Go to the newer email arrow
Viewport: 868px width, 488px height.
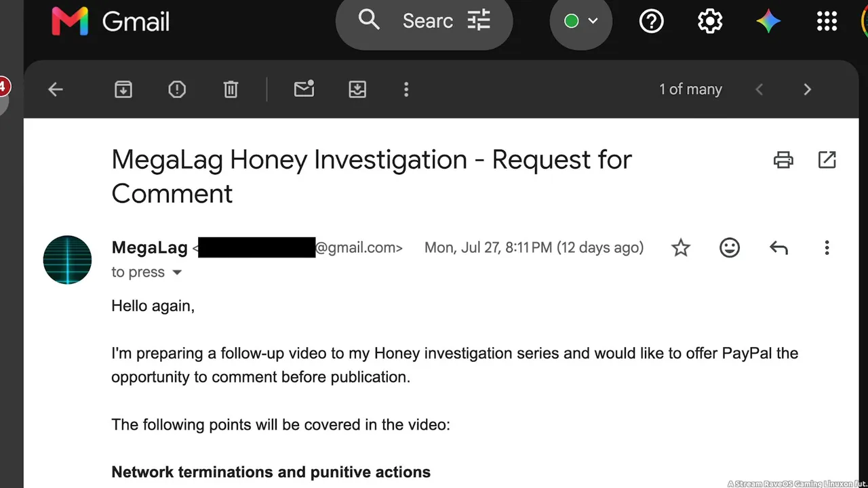click(759, 89)
